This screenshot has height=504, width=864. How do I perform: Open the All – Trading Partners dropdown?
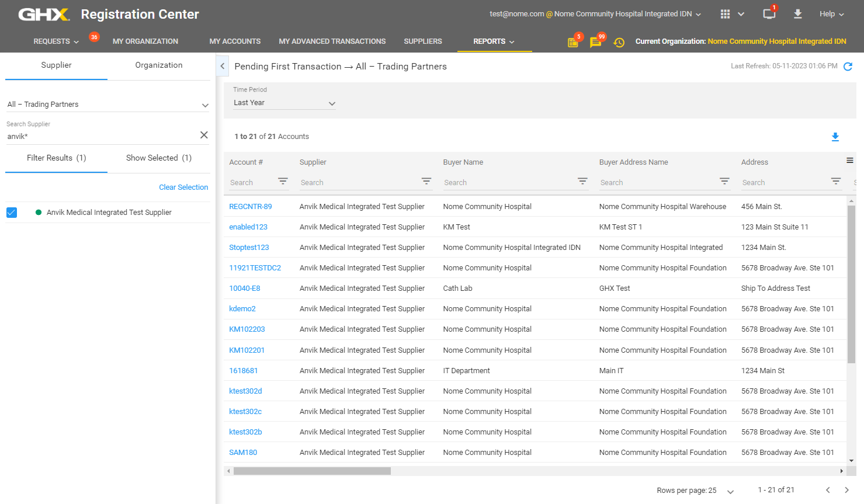click(x=107, y=105)
